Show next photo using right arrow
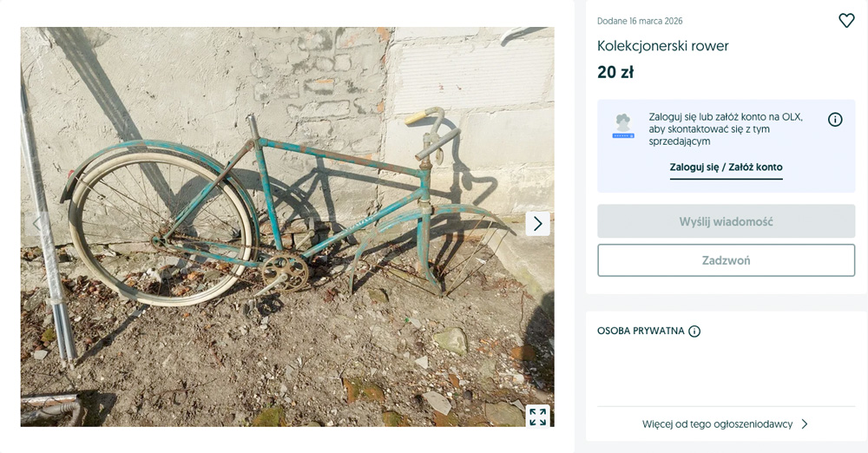The height and width of the screenshot is (453, 868). pos(537,223)
